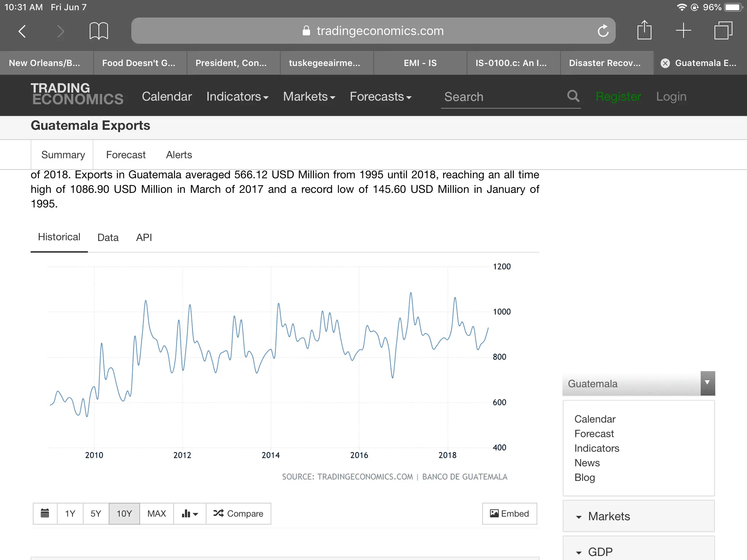Reload the page with refresh icon
The image size is (747, 560).
603,31
